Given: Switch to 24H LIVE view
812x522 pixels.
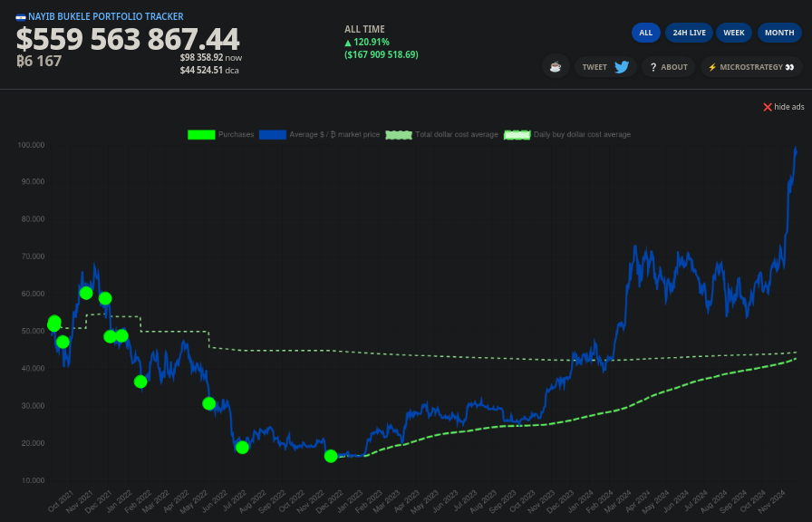Looking at the screenshot, I should tap(690, 33).
